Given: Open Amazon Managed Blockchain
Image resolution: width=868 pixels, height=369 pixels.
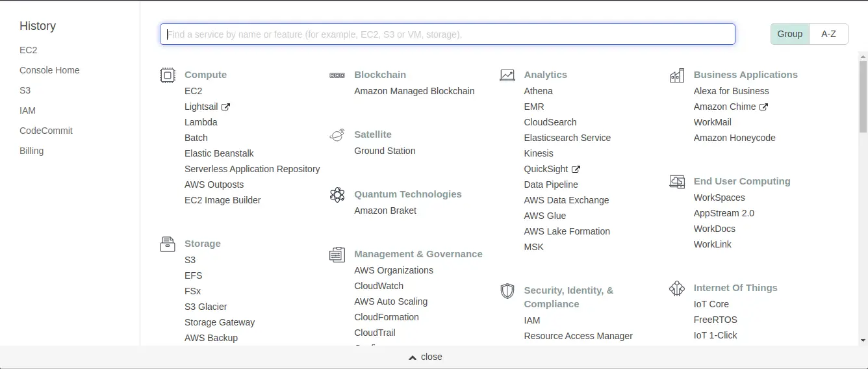Looking at the screenshot, I should point(415,91).
